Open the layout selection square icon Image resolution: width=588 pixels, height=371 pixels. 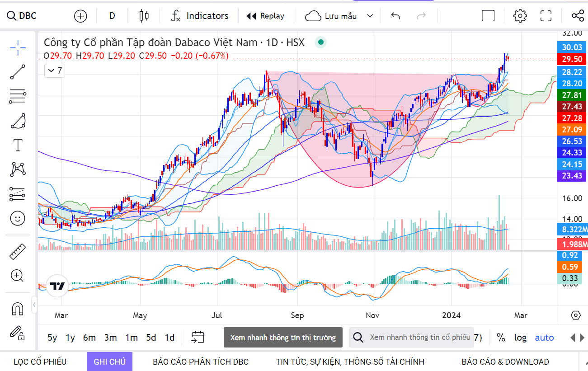point(488,16)
